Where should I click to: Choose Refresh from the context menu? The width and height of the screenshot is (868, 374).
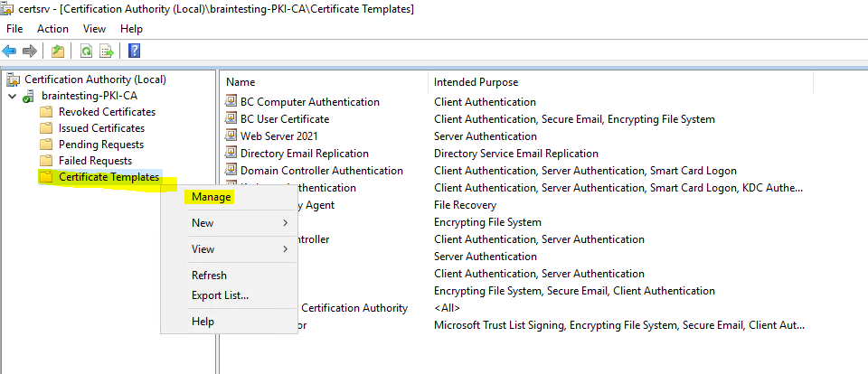pos(209,275)
